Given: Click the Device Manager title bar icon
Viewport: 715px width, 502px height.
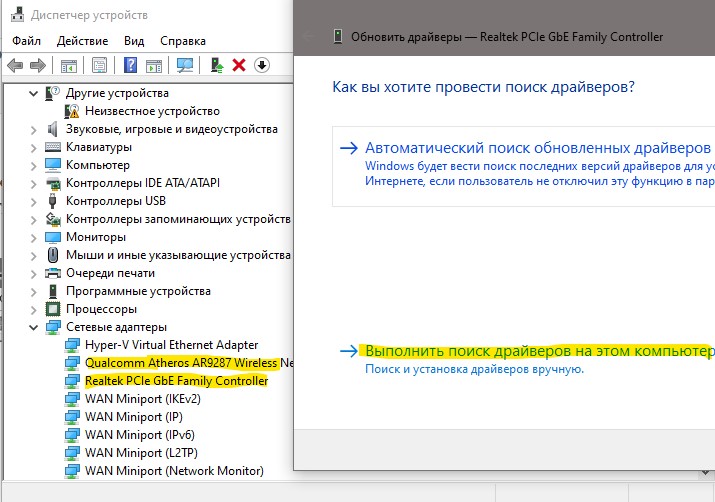Looking at the screenshot, I should pyautogui.click(x=17, y=15).
